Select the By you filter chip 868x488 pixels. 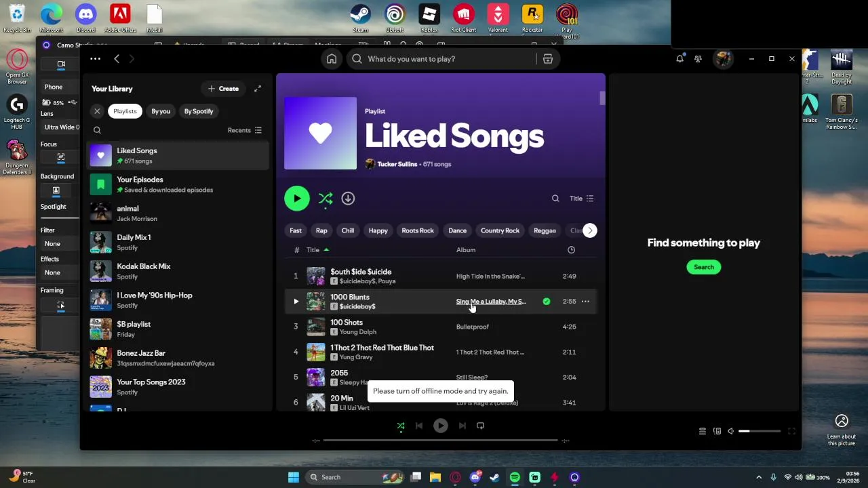pyautogui.click(x=161, y=111)
